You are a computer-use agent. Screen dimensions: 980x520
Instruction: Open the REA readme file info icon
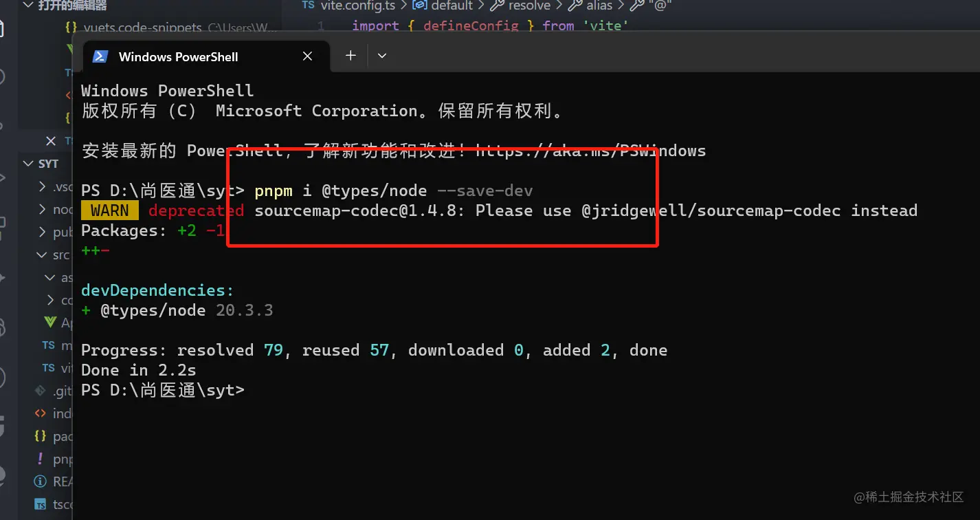pos(41,481)
